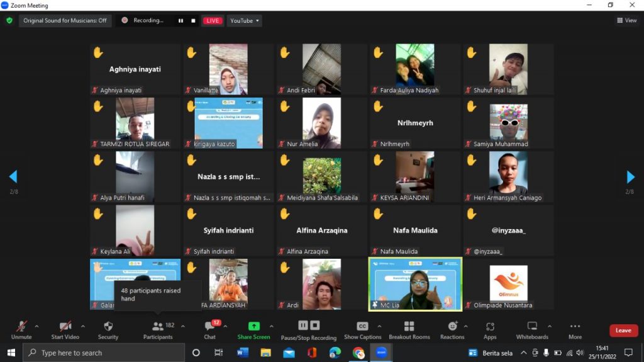This screenshot has width=644, height=362.
Task: Start Video camera
Action: click(65, 326)
